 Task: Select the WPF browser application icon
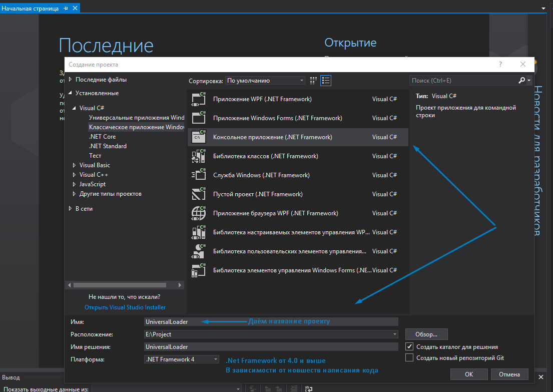(x=199, y=213)
